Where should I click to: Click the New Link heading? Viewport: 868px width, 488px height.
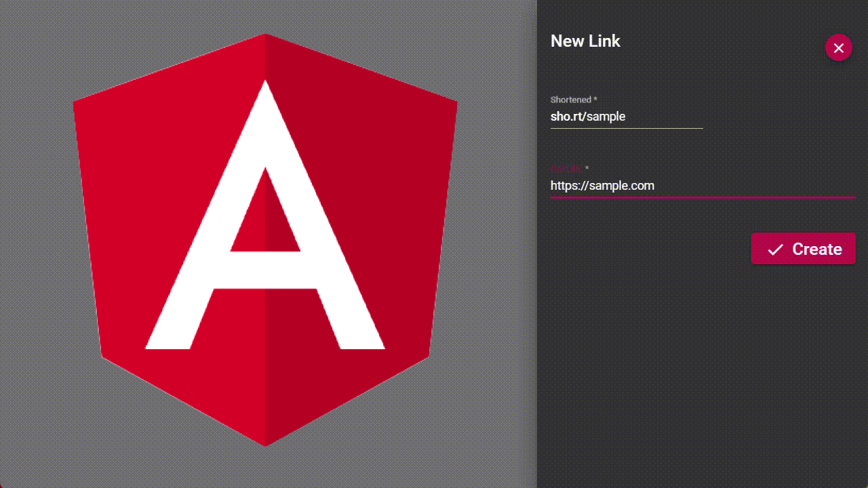click(585, 41)
